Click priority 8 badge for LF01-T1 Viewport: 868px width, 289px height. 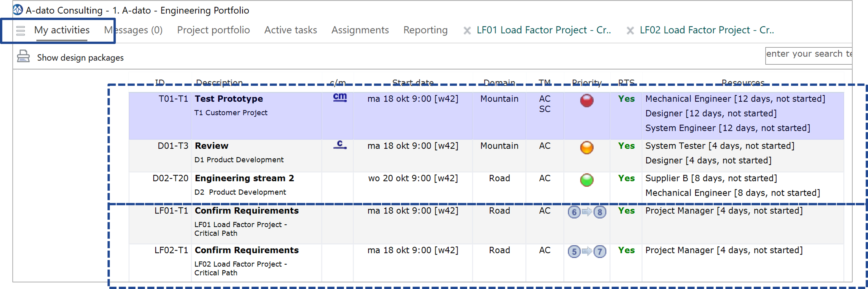tap(600, 212)
